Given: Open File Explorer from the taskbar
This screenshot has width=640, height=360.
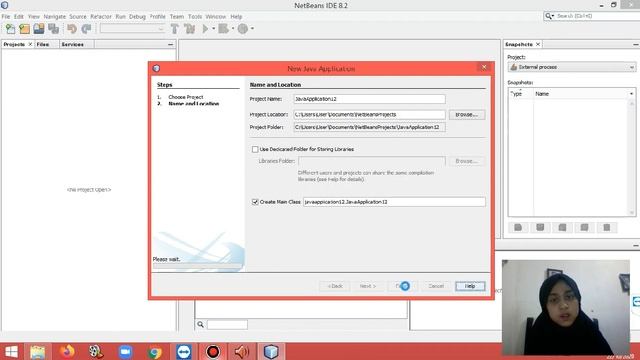Looking at the screenshot, I should [38, 352].
